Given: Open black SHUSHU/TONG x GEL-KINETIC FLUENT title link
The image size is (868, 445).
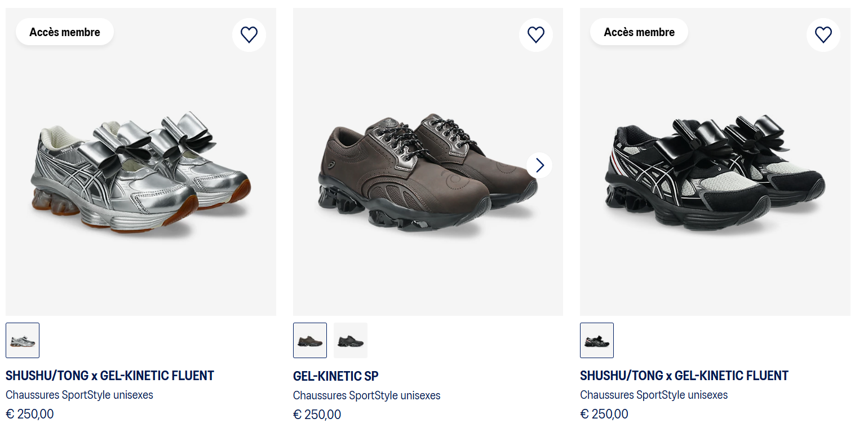Looking at the screenshot, I should point(684,376).
